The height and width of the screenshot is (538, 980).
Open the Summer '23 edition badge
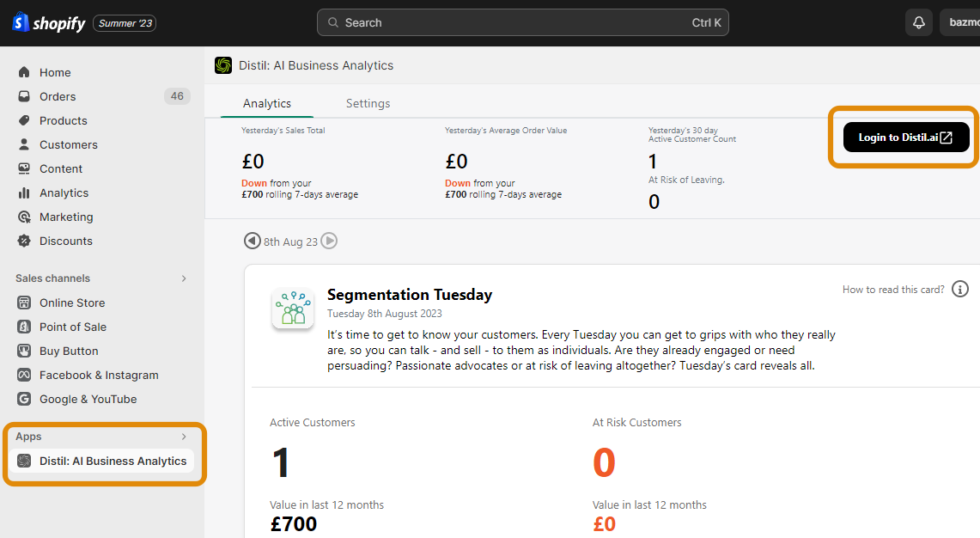(x=125, y=23)
